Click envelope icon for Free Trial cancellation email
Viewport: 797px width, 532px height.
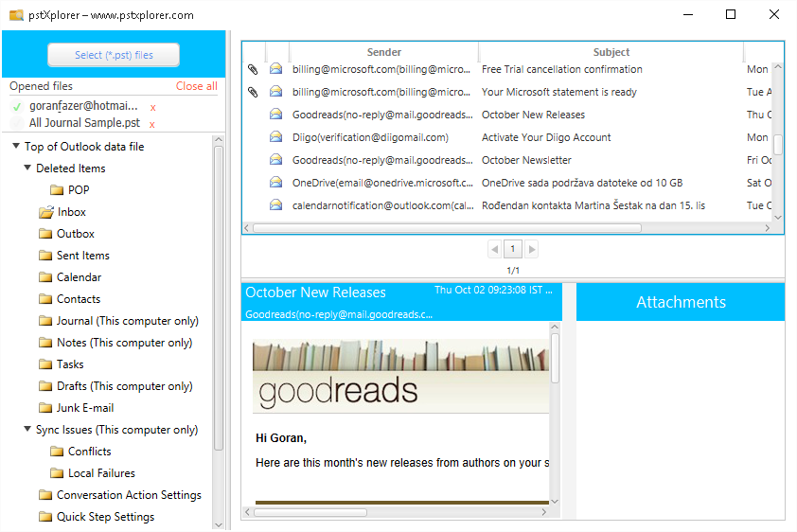pos(276,68)
